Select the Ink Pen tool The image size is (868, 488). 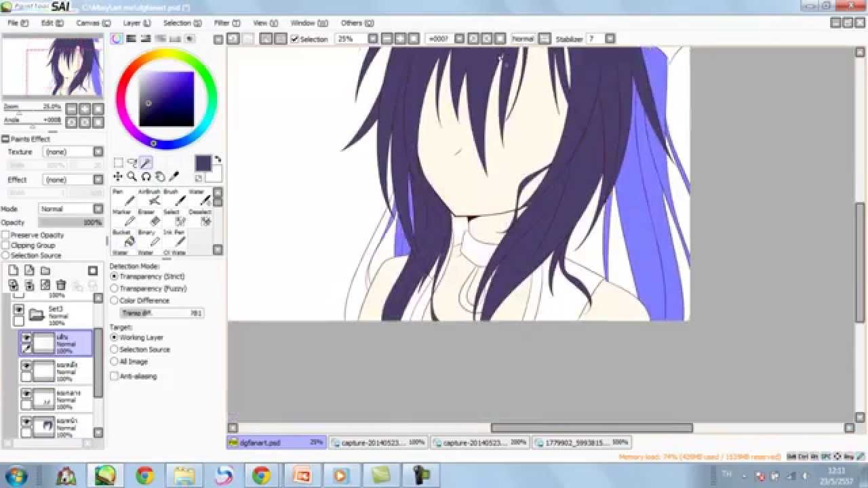point(174,237)
